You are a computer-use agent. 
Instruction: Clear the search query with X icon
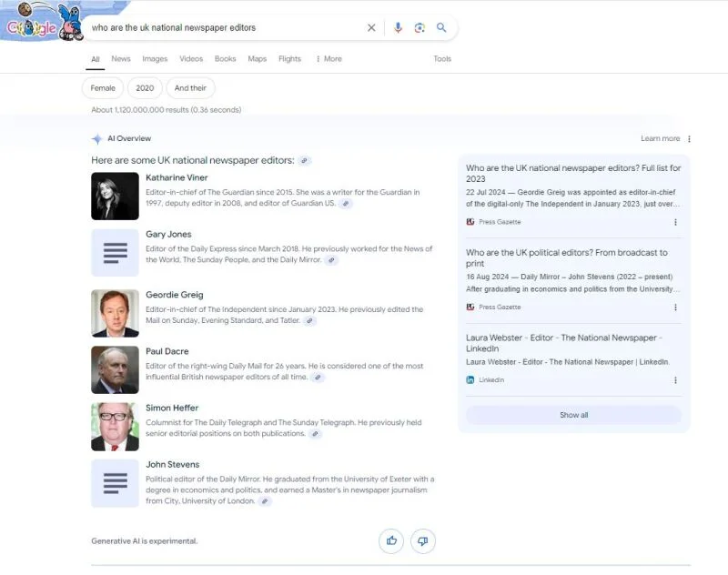click(x=371, y=28)
